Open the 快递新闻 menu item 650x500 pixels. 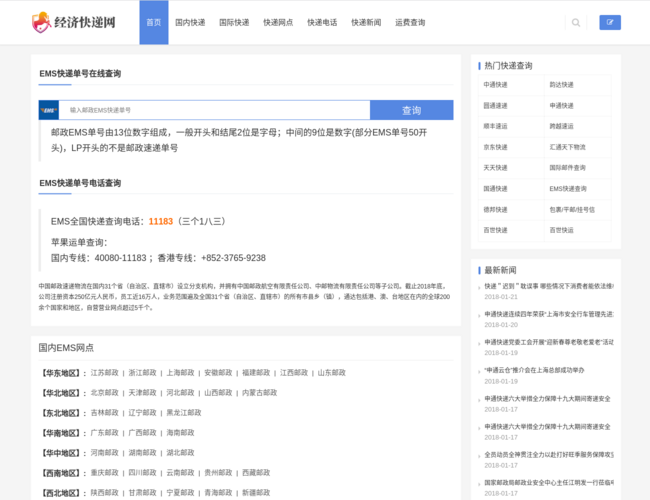tap(366, 22)
